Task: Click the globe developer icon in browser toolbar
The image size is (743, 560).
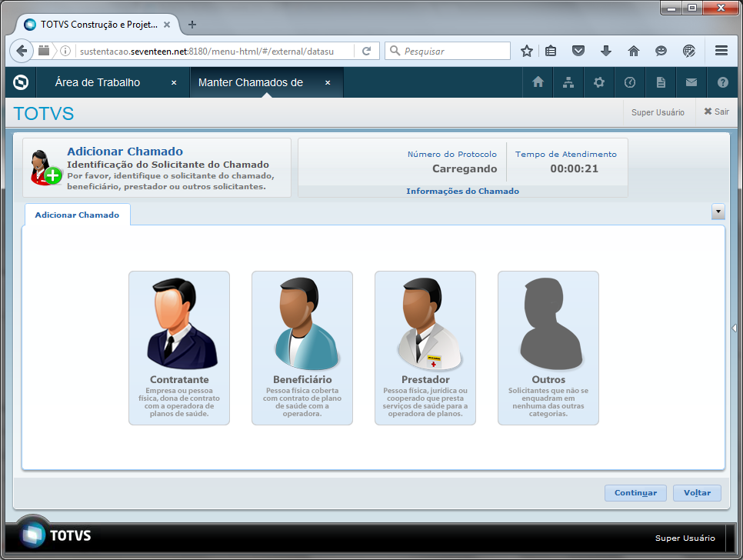Action: click(689, 51)
